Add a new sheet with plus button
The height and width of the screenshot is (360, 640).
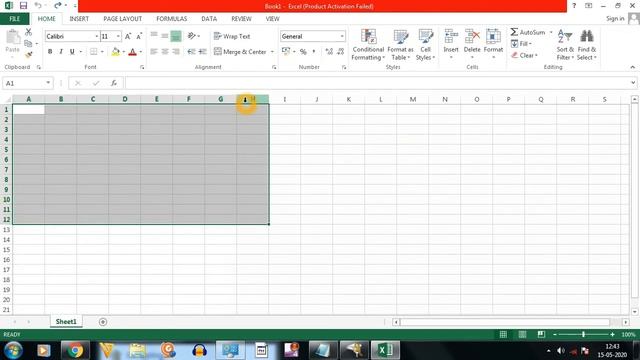(x=103, y=322)
